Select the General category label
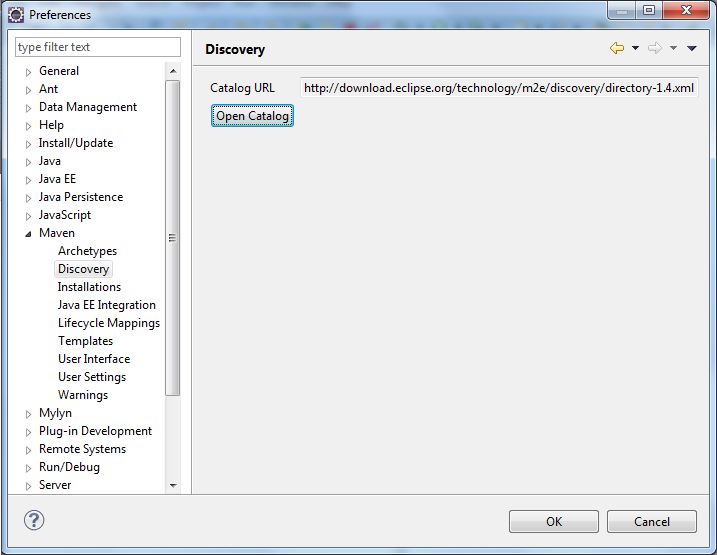 click(x=59, y=71)
